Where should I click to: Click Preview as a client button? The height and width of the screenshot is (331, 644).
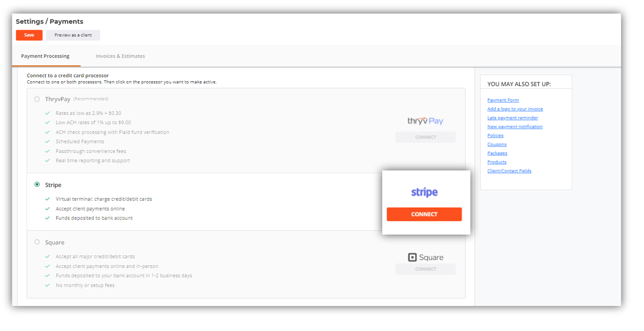click(x=73, y=35)
